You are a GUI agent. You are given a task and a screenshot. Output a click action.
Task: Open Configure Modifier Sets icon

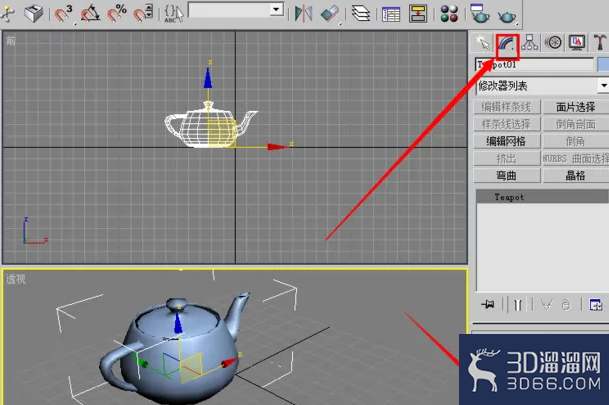tap(595, 305)
